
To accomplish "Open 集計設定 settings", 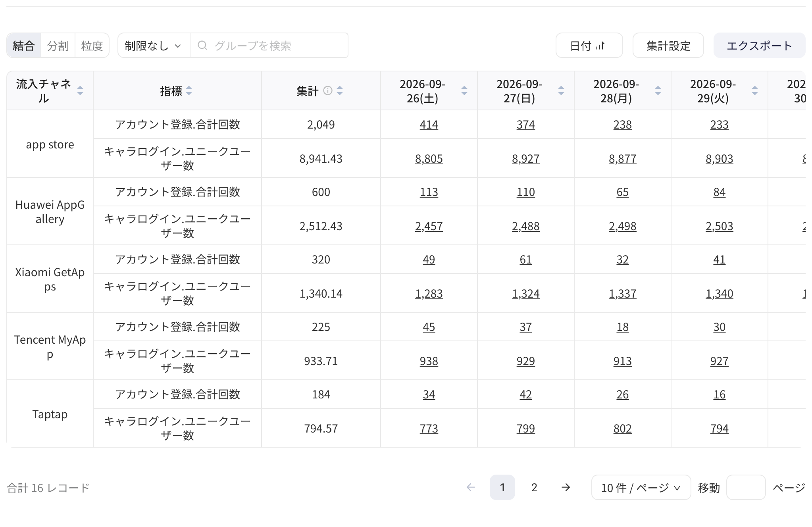I will pos(668,46).
